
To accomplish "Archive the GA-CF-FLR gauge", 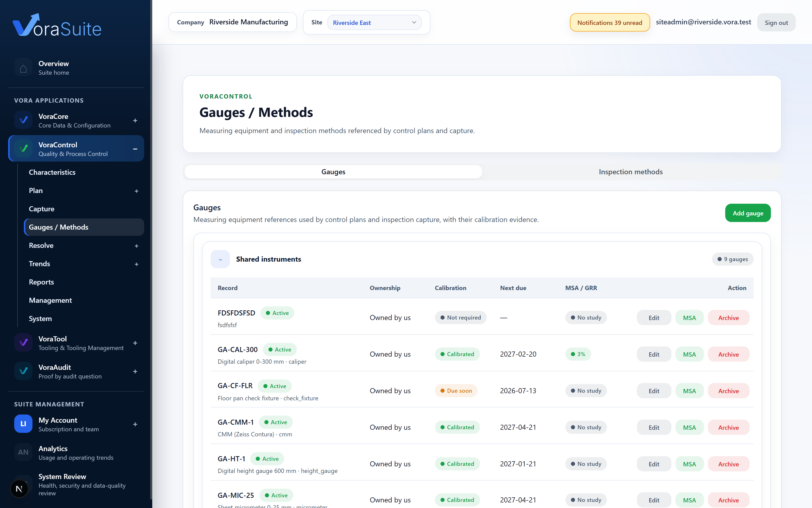I will 729,391.
